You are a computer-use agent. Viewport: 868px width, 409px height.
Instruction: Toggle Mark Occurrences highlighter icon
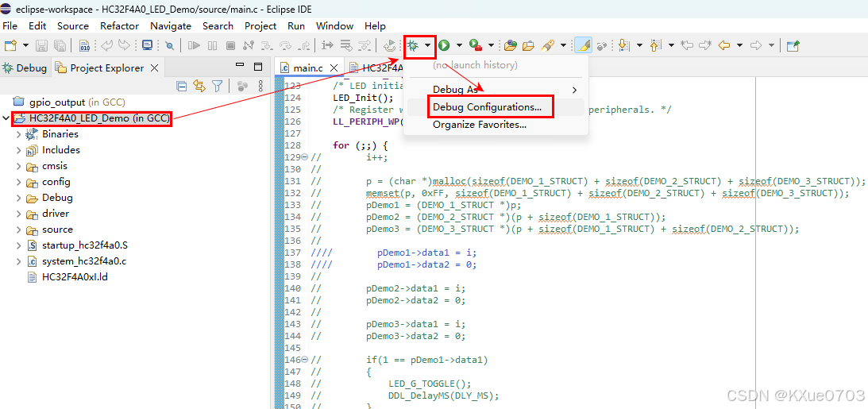tap(583, 45)
